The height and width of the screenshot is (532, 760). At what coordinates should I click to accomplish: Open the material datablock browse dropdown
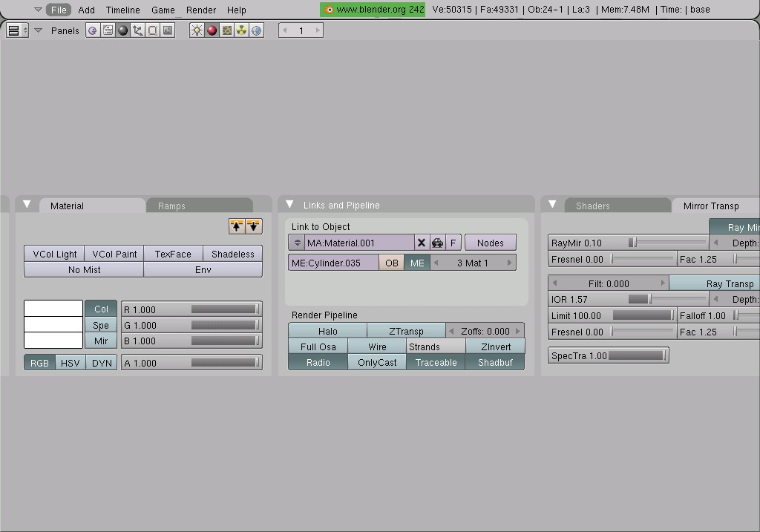pyautogui.click(x=297, y=243)
